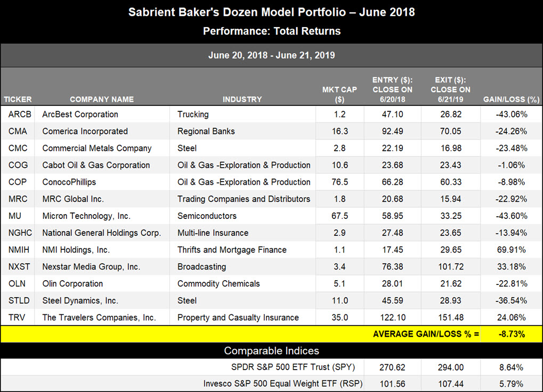Select the 'Comparable Indices' section heading
The image size is (543, 392).
pos(272,351)
